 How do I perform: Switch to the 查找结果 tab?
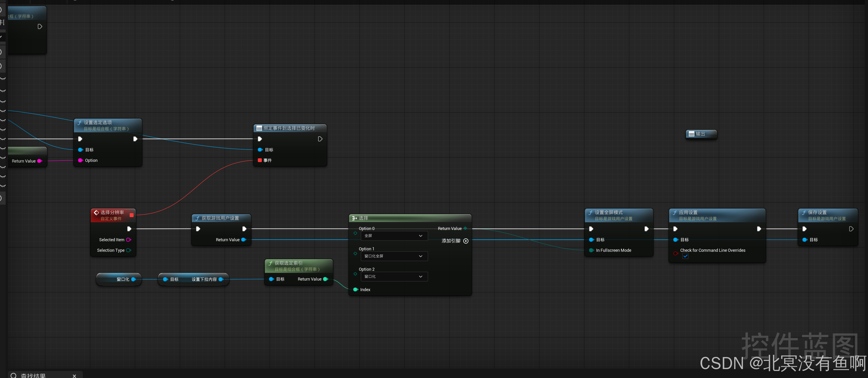pyautogui.click(x=33, y=375)
